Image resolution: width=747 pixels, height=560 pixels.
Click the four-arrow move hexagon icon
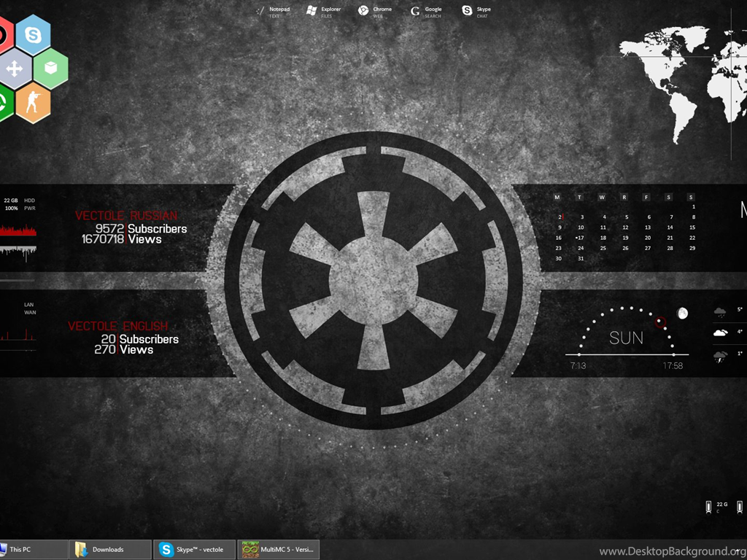point(15,69)
